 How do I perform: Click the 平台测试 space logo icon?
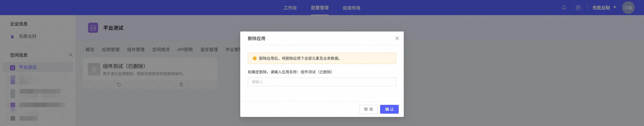coord(93,28)
